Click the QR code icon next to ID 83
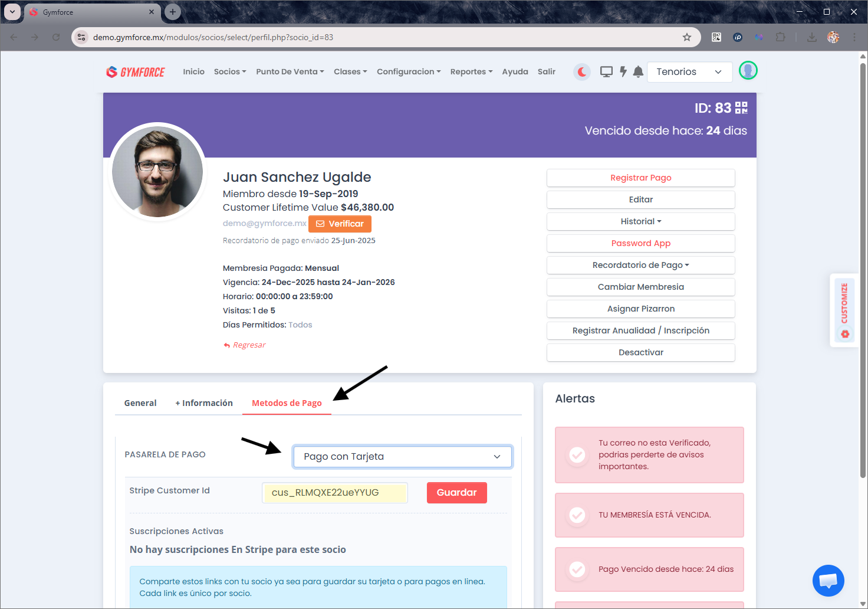This screenshot has width=868, height=609. pos(741,108)
